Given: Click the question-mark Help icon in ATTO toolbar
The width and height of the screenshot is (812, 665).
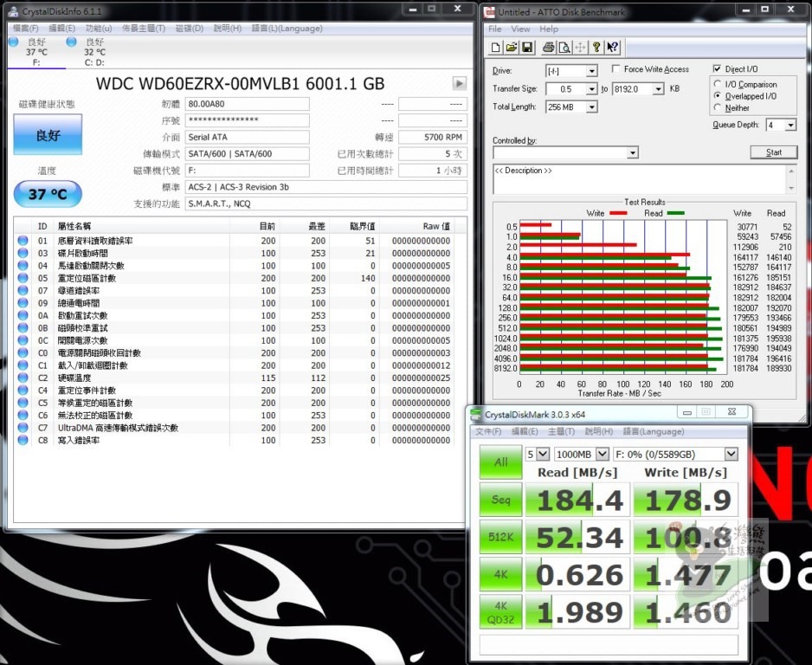Looking at the screenshot, I should coord(596,48).
